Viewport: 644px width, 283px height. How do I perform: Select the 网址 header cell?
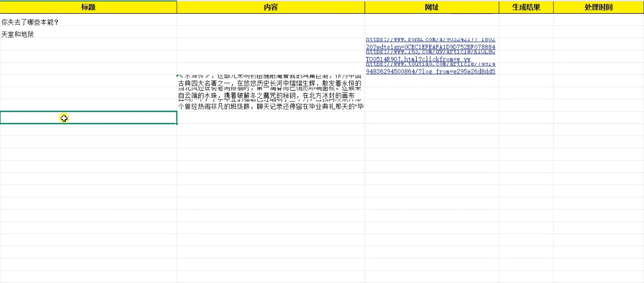click(x=431, y=7)
